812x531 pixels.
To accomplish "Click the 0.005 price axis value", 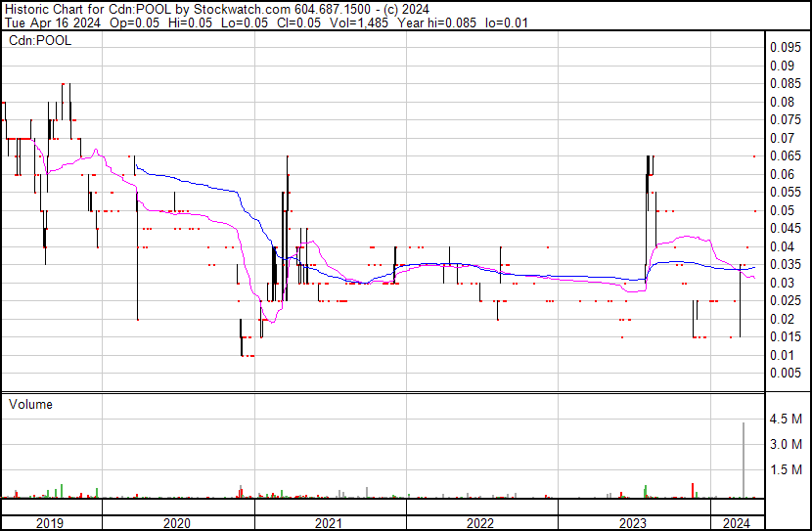I will click(x=786, y=374).
